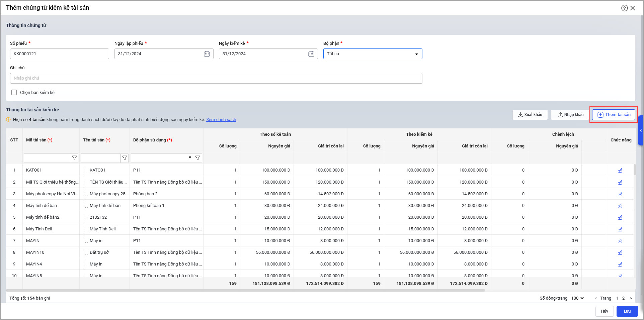The width and height of the screenshot is (644, 320).
Task: Open Bộ phận sử dụng filter dropdown
Action: (x=190, y=157)
